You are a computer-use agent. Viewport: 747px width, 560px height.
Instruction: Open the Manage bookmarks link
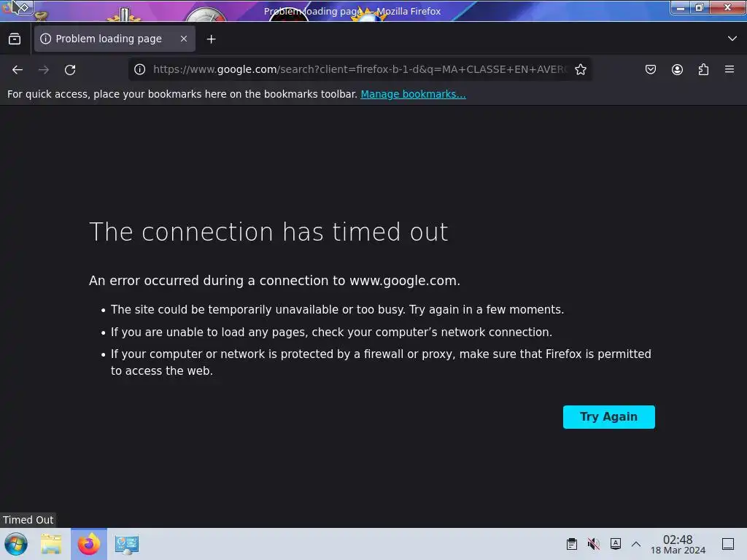413,94
